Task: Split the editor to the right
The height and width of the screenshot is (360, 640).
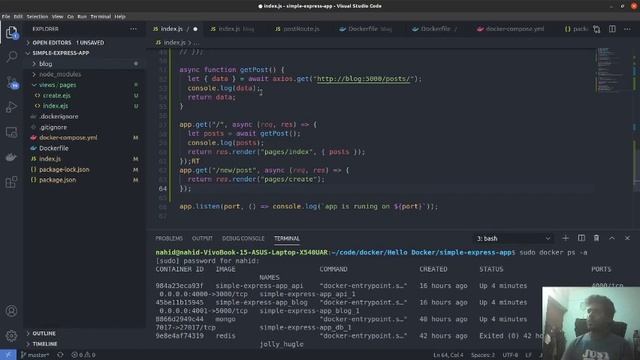Action: [x=612, y=29]
